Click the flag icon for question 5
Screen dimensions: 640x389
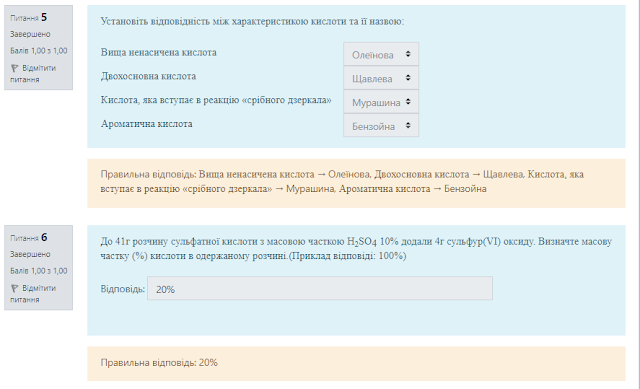(14, 68)
